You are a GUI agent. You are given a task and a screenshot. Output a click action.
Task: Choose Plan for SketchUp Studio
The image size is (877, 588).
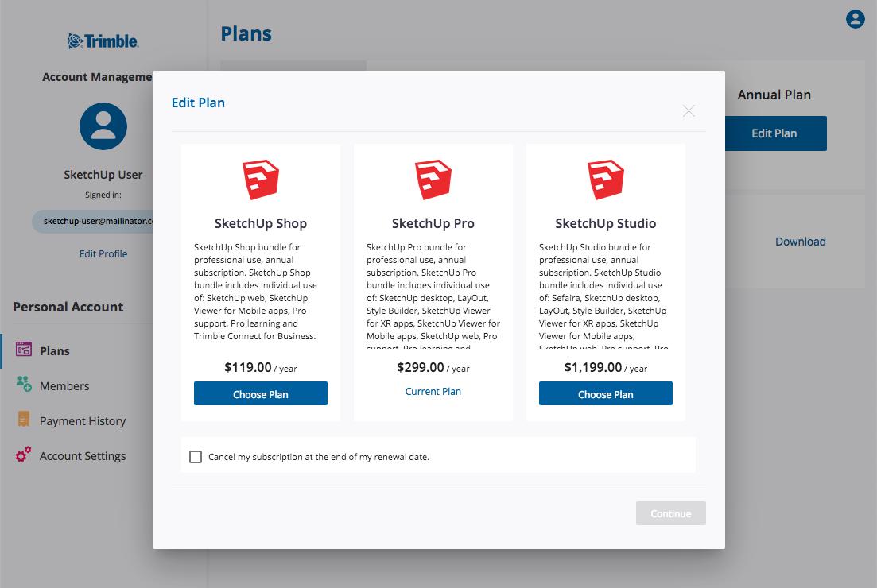click(606, 393)
